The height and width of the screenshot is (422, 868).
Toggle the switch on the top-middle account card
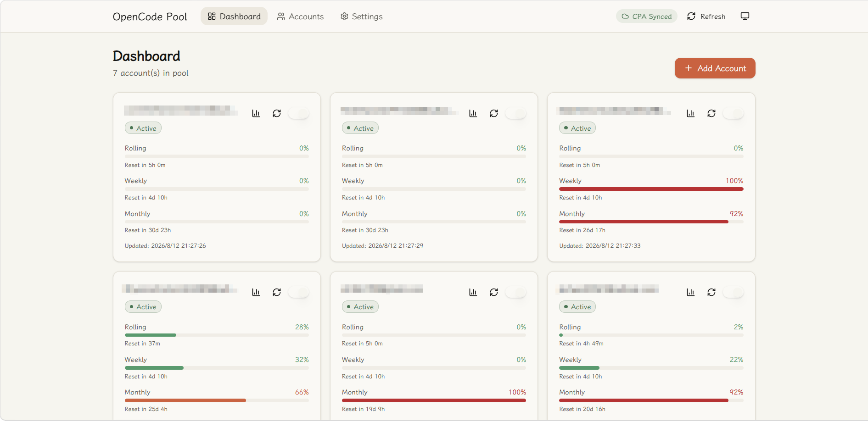coord(516,113)
